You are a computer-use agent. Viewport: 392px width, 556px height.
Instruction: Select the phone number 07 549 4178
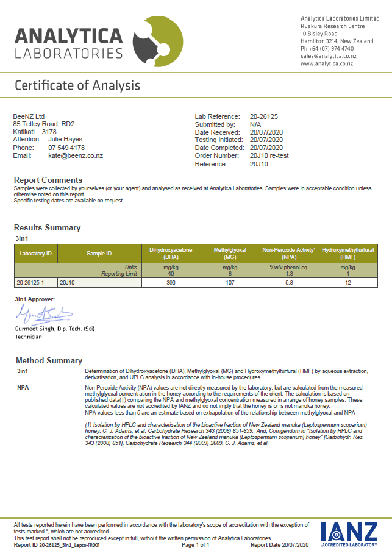click(66, 148)
